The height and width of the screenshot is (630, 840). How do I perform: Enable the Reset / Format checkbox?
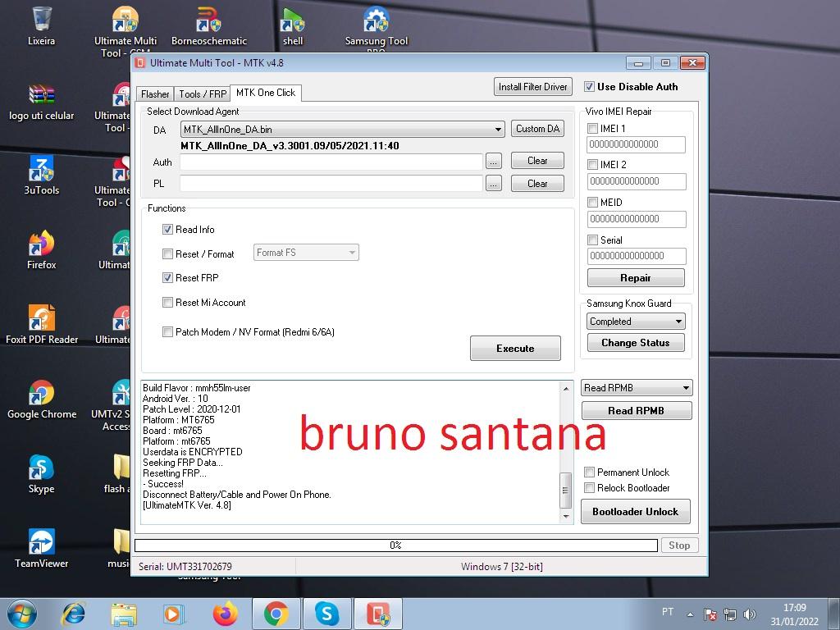(167, 254)
